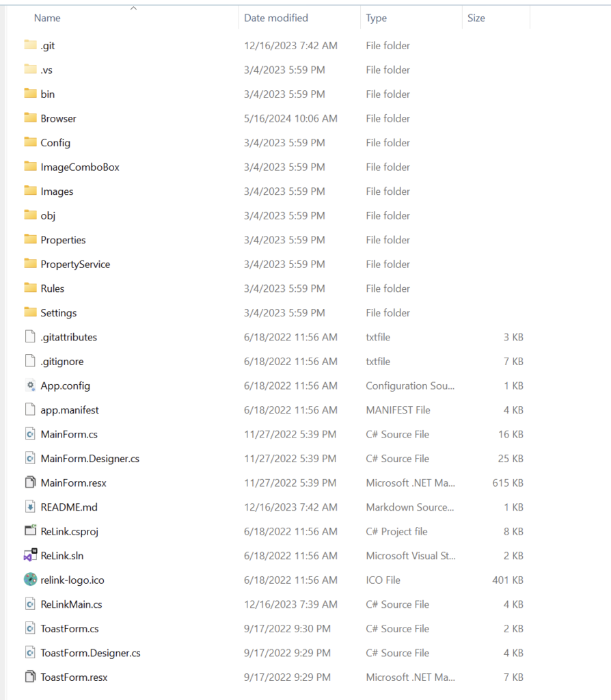Click the file name ToastForm.resx
611x700 pixels.
coord(74,677)
